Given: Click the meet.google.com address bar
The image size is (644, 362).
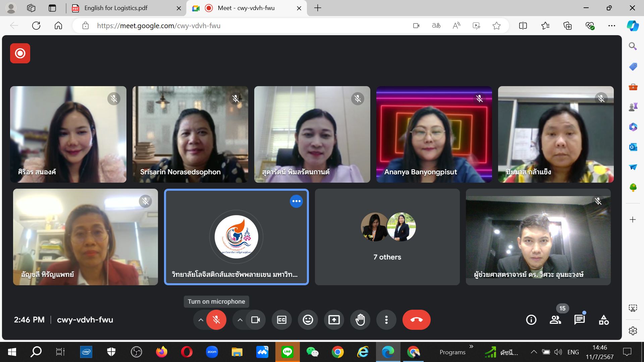Looking at the screenshot, I should pos(235,26).
